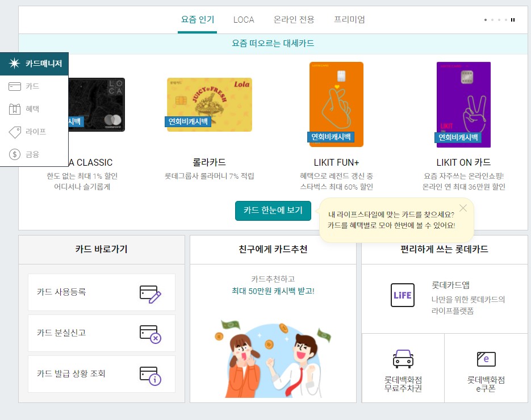Go to third carousel page dot

click(499, 20)
